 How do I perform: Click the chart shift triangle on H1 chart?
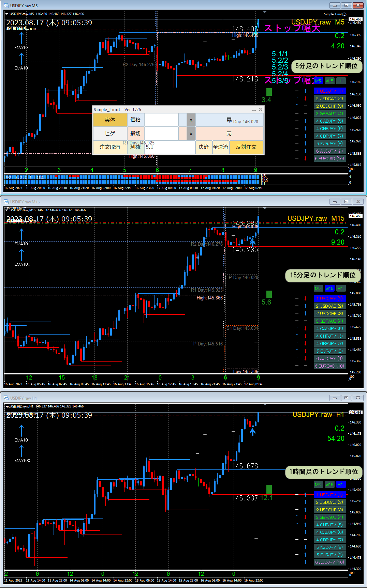pos(265,405)
